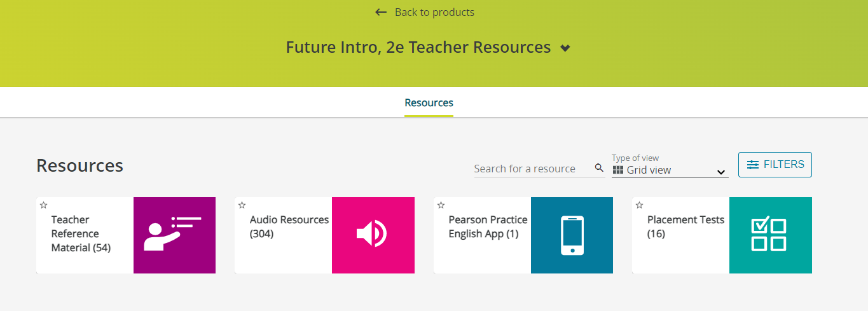This screenshot has width=868, height=311.
Task: Open the FILTERS button
Action: pos(775,165)
